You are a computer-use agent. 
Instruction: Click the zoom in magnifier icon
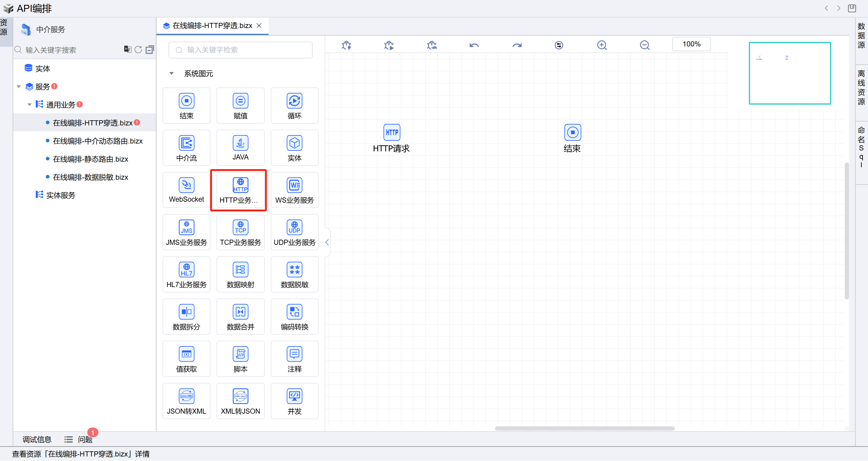click(x=602, y=45)
